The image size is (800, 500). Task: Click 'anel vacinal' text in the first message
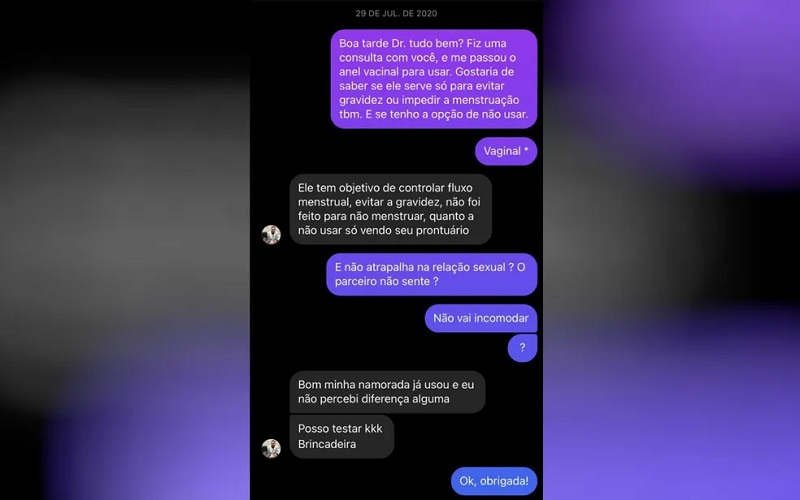click(369, 72)
